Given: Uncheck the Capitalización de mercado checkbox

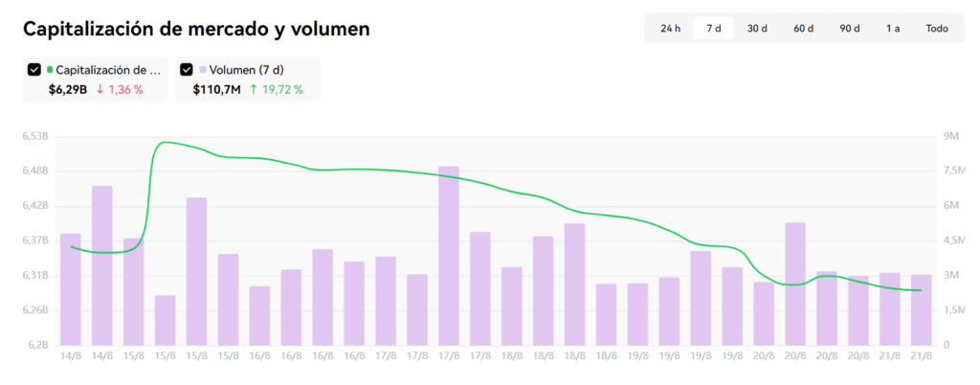Looking at the screenshot, I should coord(34,70).
